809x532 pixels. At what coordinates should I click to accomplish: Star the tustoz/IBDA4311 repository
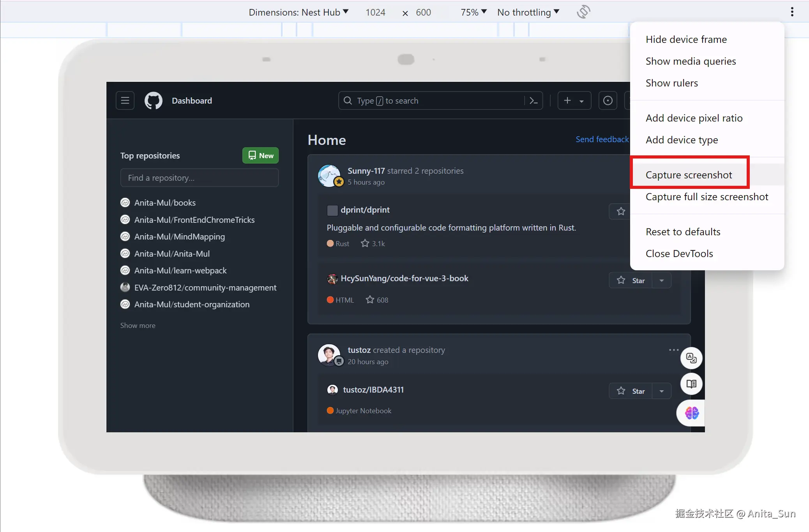(631, 391)
